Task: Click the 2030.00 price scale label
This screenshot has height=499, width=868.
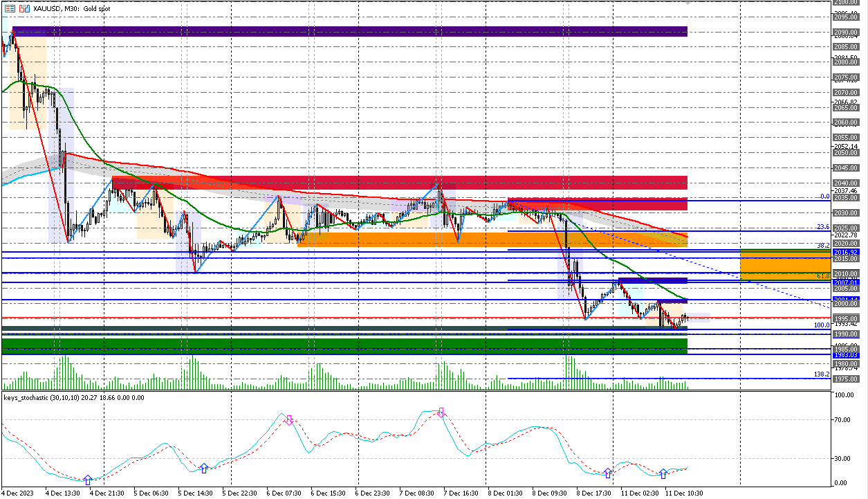Action: (x=847, y=213)
